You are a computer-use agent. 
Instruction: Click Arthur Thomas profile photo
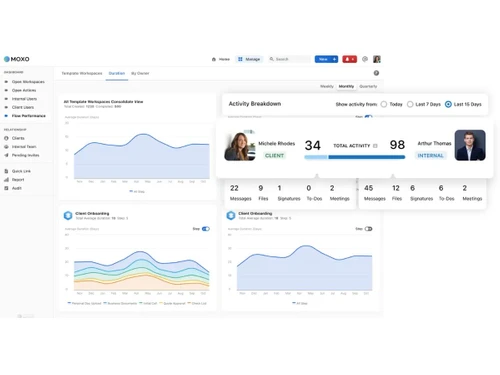pos(470,145)
